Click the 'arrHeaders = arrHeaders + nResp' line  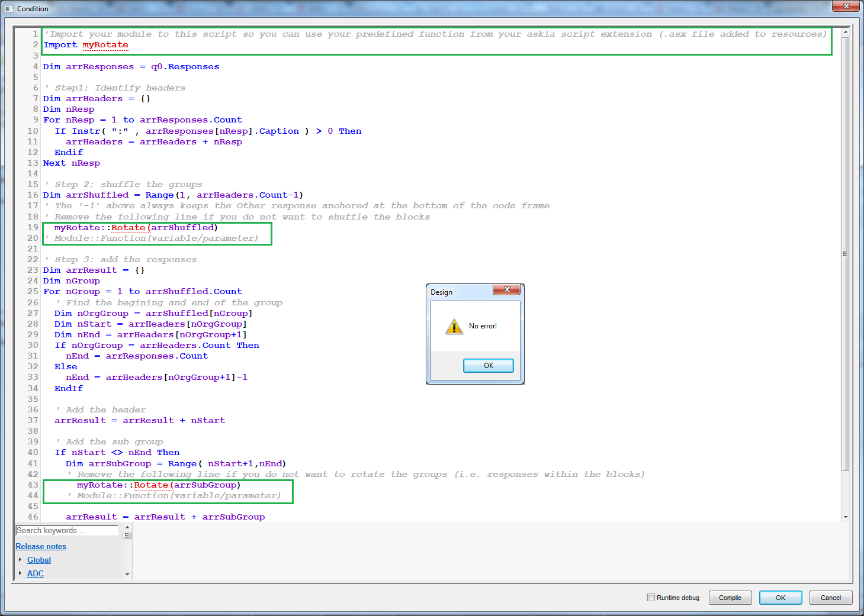click(x=154, y=142)
